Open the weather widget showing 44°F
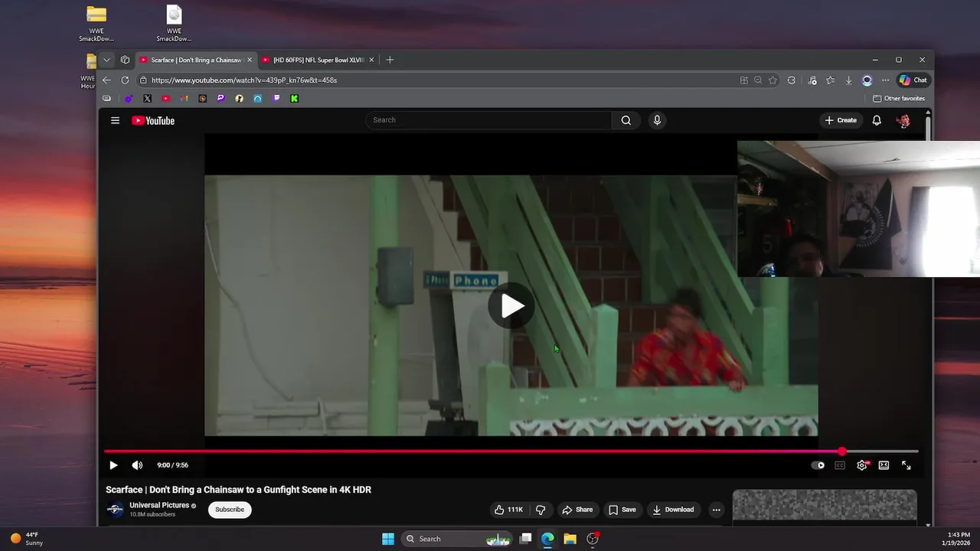 tap(27, 539)
